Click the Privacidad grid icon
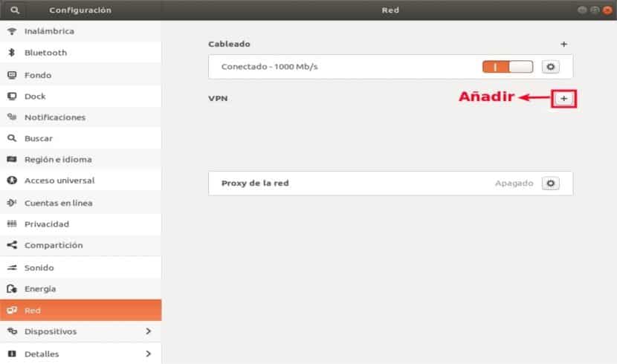Screen dimensions: 617x364 [x=12, y=224]
